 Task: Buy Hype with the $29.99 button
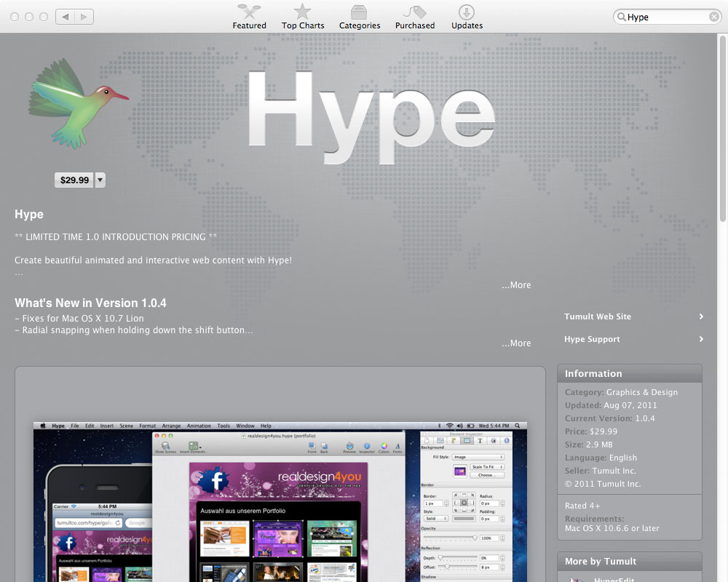[x=74, y=180]
